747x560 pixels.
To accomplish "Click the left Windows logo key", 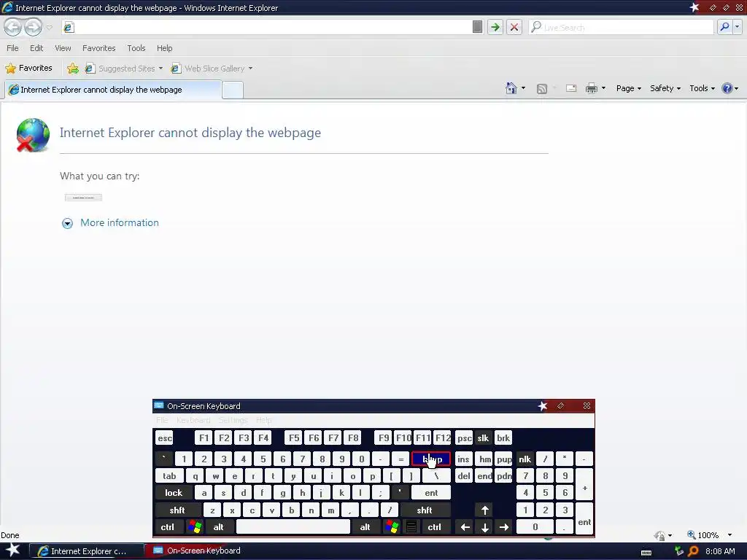I will coord(194,527).
